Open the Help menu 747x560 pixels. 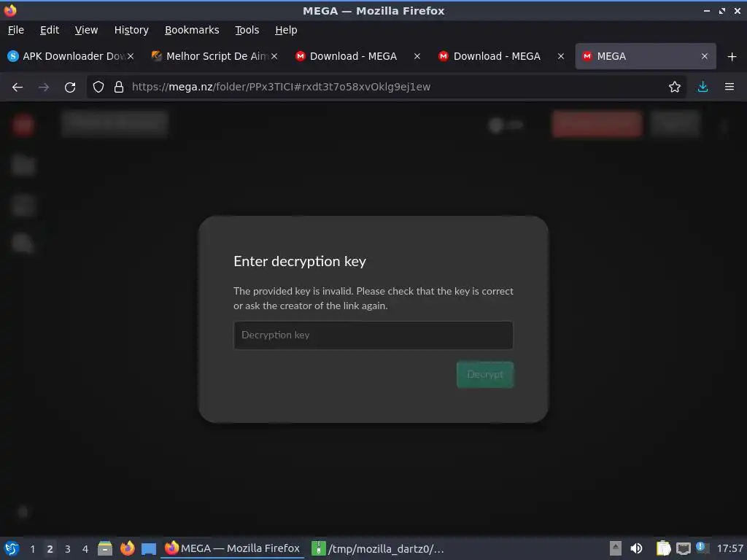[x=286, y=30]
